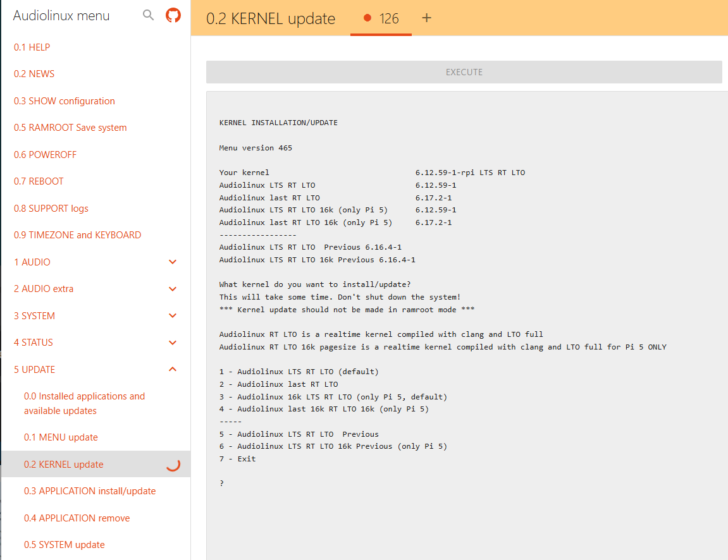
Task: Collapse the 5 UPDATE section
Action: [x=173, y=370]
